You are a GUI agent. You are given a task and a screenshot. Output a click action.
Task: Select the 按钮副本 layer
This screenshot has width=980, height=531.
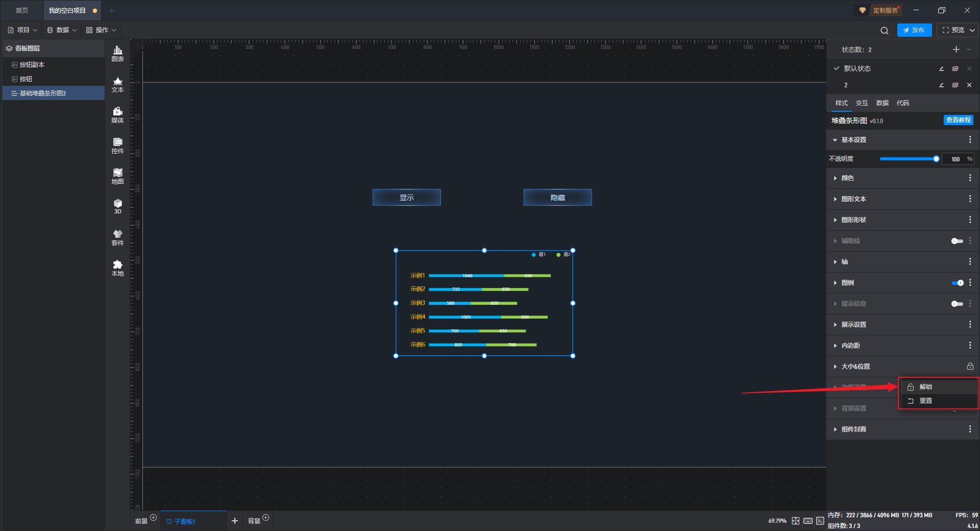click(x=54, y=65)
